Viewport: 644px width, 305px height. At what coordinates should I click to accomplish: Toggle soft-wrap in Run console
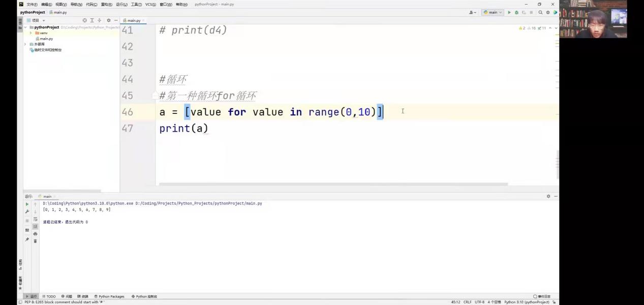pyautogui.click(x=35, y=219)
